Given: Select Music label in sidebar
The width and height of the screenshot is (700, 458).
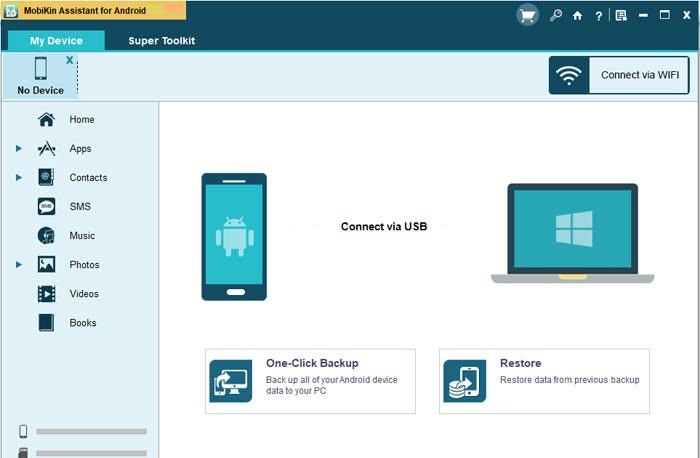Looking at the screenshot, I should [x=82, y=236].
